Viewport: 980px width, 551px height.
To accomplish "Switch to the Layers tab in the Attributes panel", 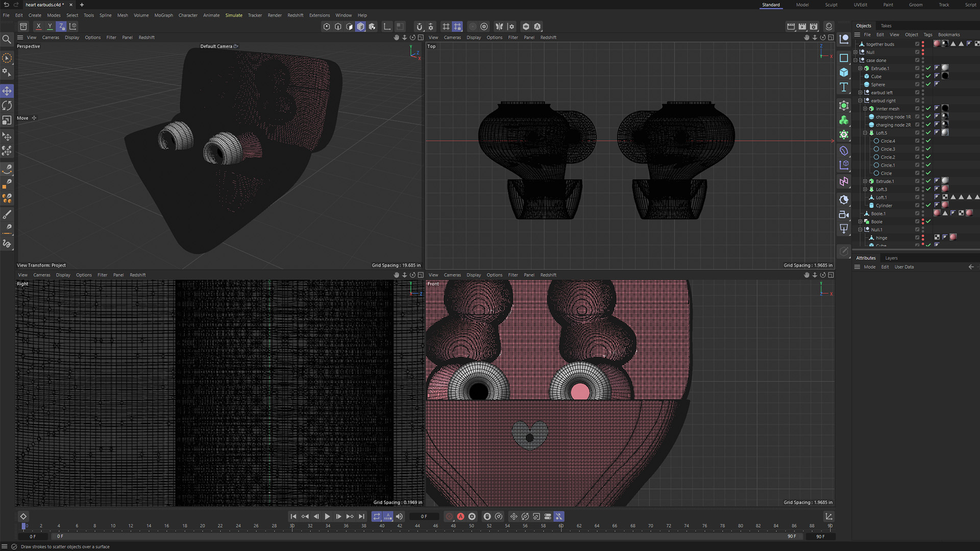I will 891,258.
